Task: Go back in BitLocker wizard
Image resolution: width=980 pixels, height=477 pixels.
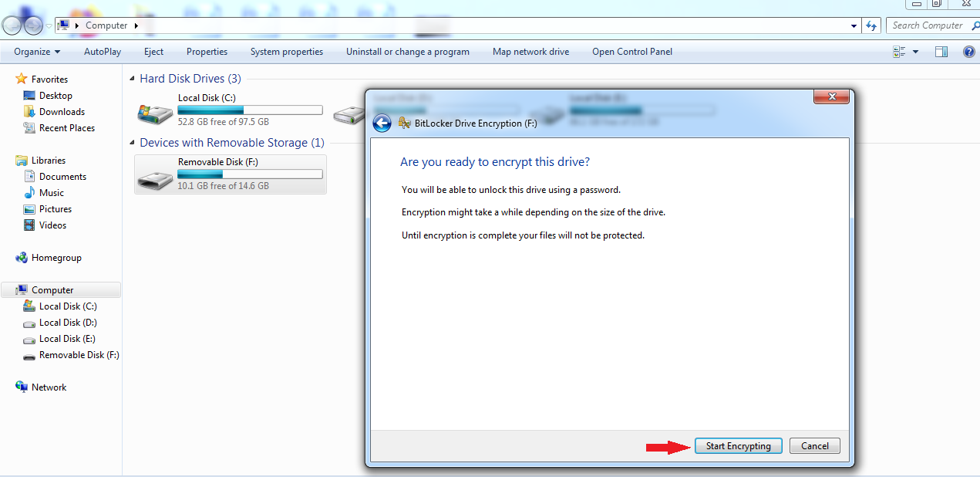Action: click(382, 123)
